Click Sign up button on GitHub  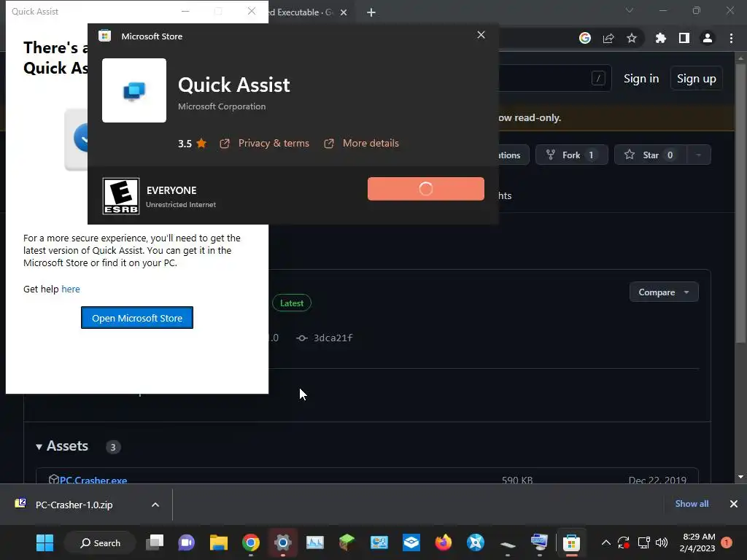pyautogui.click(x=697, y=79)
